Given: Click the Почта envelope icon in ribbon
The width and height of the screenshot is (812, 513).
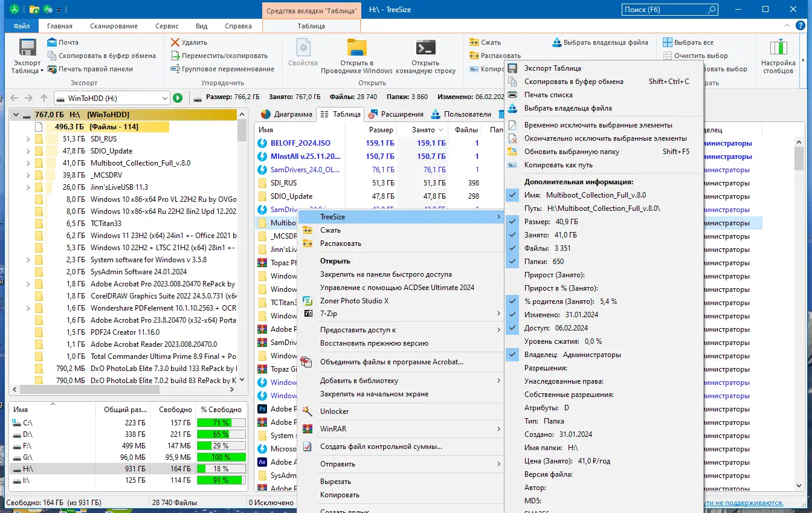Looking at the screenshot, I should point(52,42).
